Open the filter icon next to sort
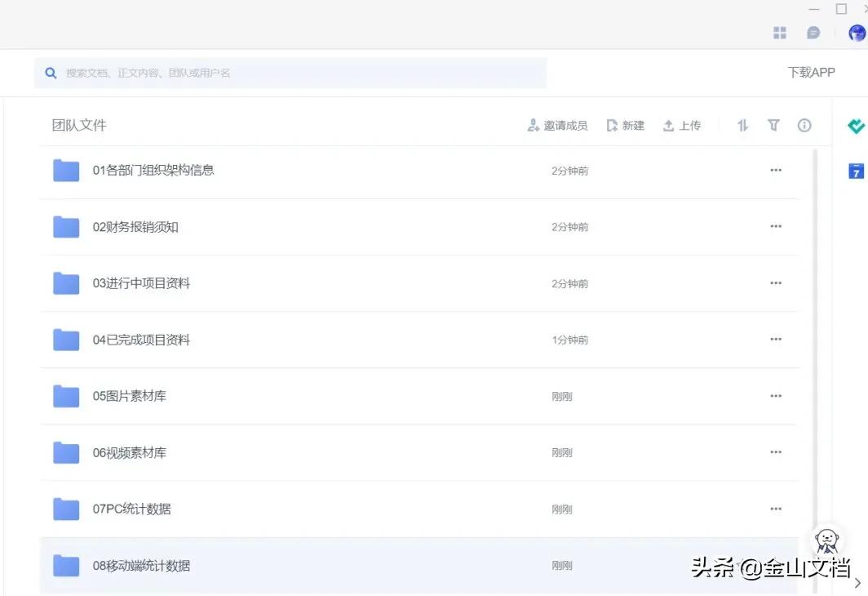Viewport: 868px width, 596px height. click(x=773, y=125)
